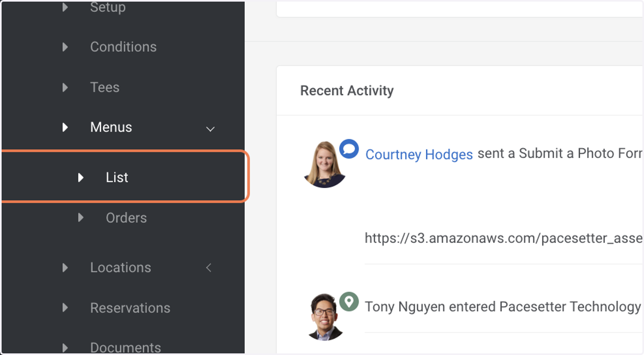Collapse the Menus chevron arrow
Viewport: 644px width, 355px height.
tap(210, 129)
